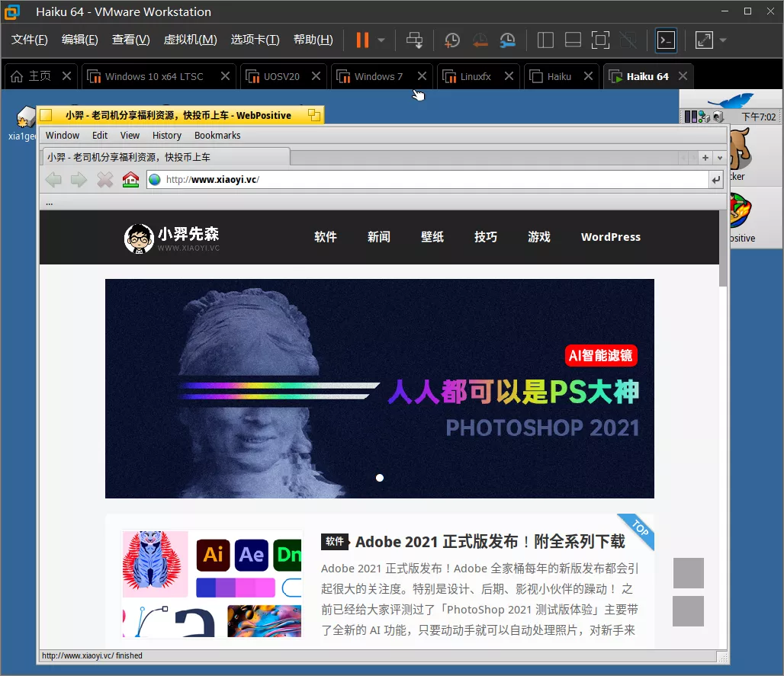Image resolution: width=784 pixels, height=676 pixels.
Task: Open the 编辑(E) menu
Action: (79, 40)
